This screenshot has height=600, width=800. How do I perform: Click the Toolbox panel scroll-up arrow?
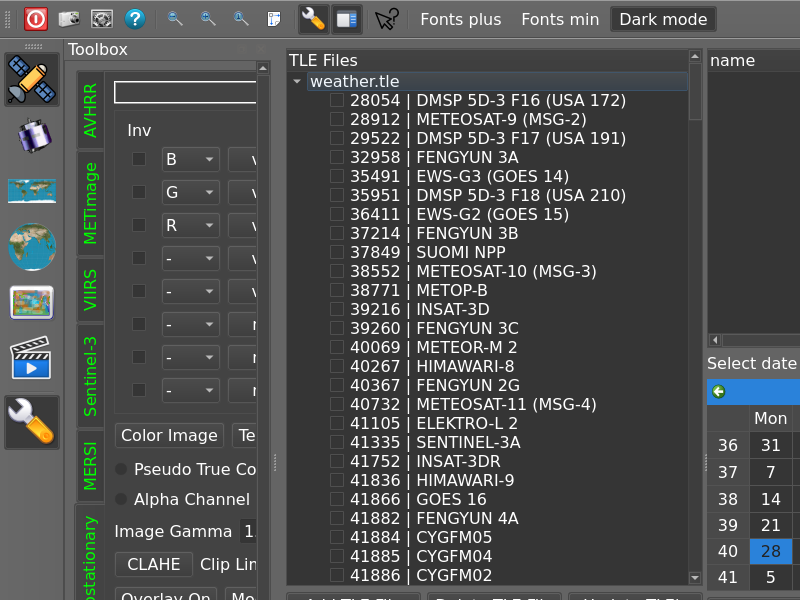tap(263, 68)
